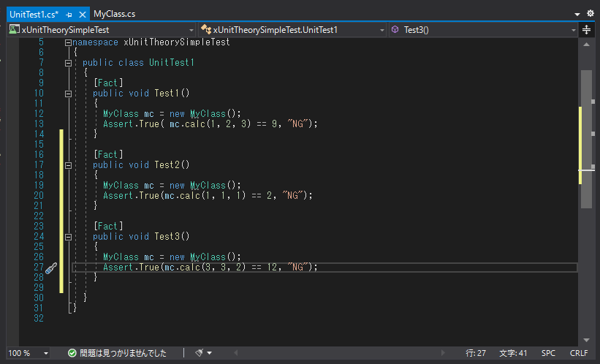
Task: Click the Test3 method name in code
Action: (167, 237)
